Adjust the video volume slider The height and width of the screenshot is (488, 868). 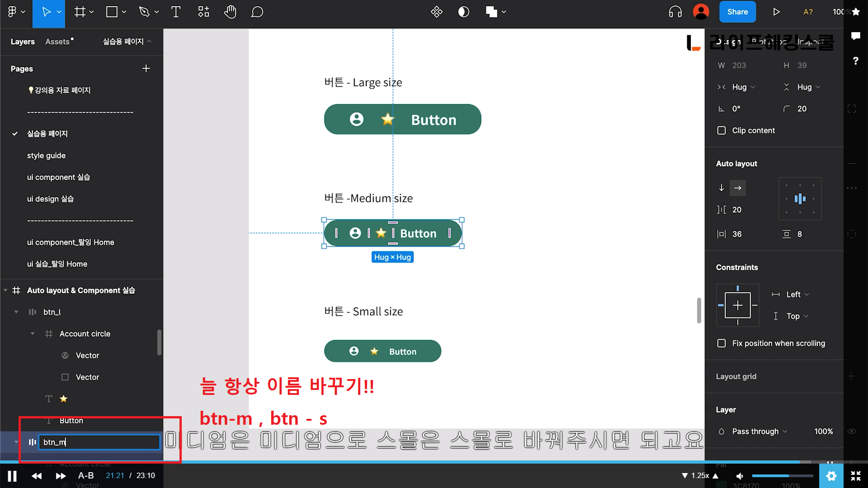pyautogui.click(x=782, y=476)
